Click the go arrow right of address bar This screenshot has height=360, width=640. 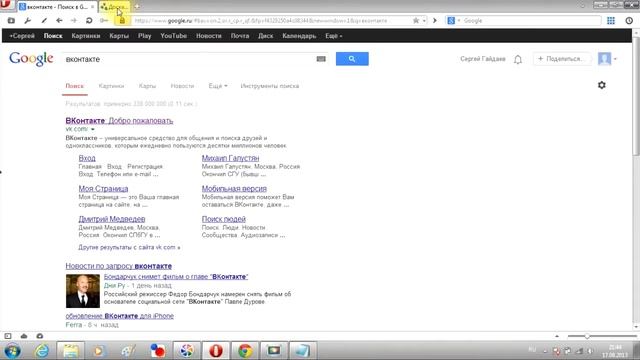[435, 20]
